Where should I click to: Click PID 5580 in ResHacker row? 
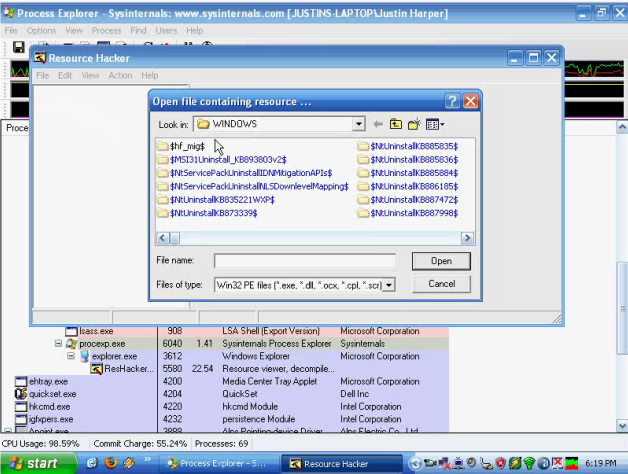coord(172,369)
